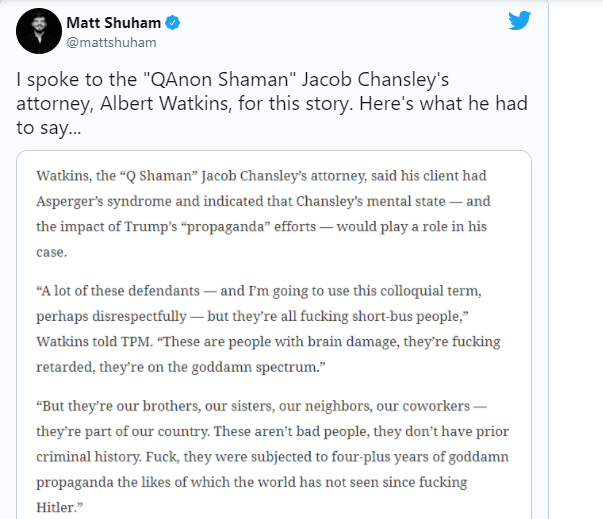The height and width of the screenshot is (519, 603).
Task: Open the @mattshuham handle link
Action: (x=108, y=43)
